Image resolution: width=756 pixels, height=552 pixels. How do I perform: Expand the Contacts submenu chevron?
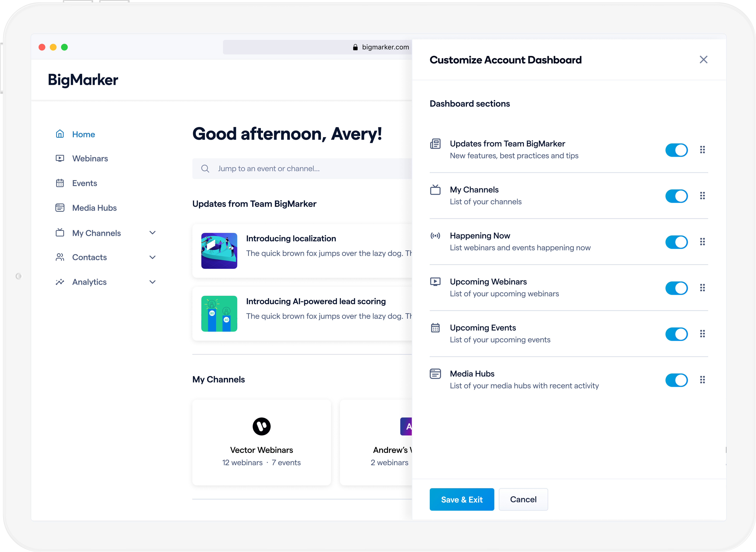pos(152,257)
